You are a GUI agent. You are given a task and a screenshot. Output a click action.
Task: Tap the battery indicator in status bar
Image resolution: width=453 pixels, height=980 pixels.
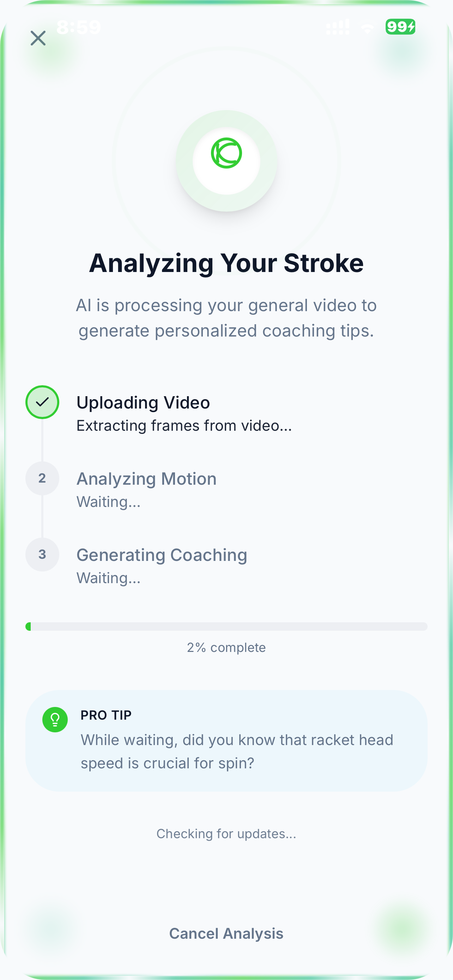click(x=400, y=27)
